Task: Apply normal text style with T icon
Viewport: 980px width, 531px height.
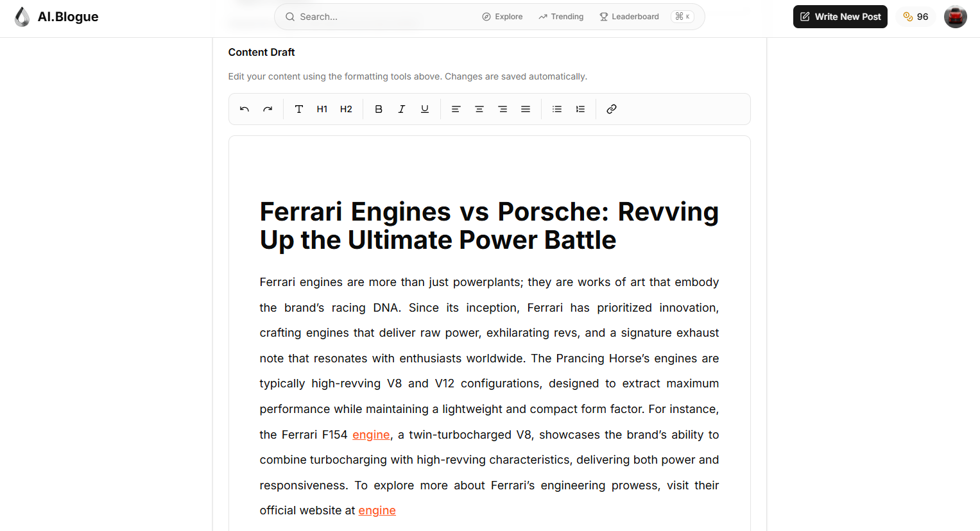Action: pyautogui.click(x=299, y=109)
